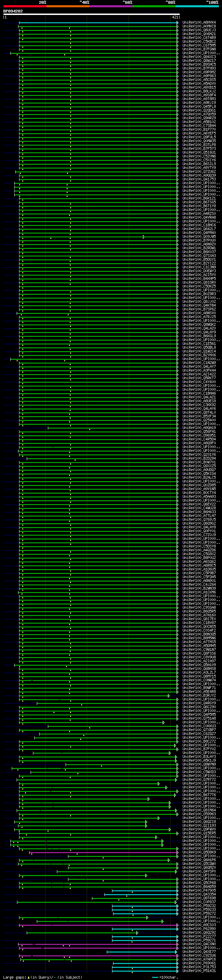
Task: Open hit UniRef100_P59232
Action: [199, 906]
